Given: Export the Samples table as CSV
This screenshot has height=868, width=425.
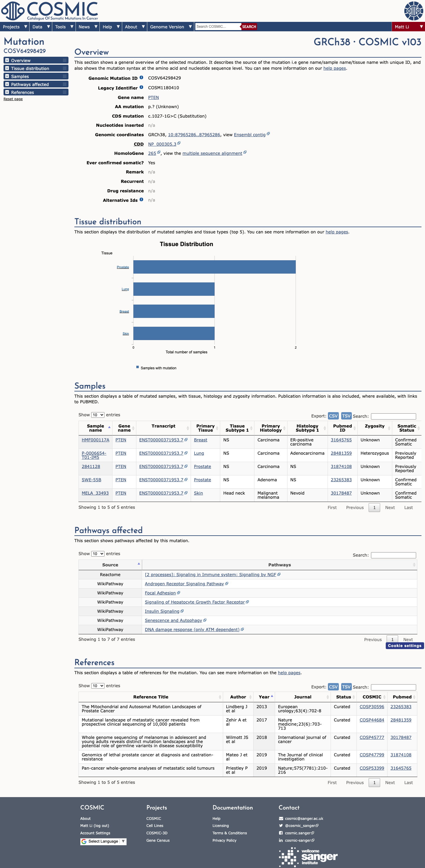Looking at the screenshot, I should [333, 416].
